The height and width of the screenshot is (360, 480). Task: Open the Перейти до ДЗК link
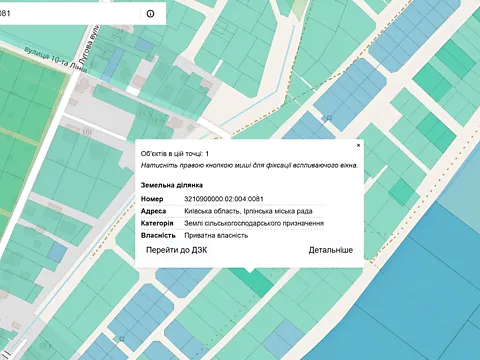click(x=177, y=250)
